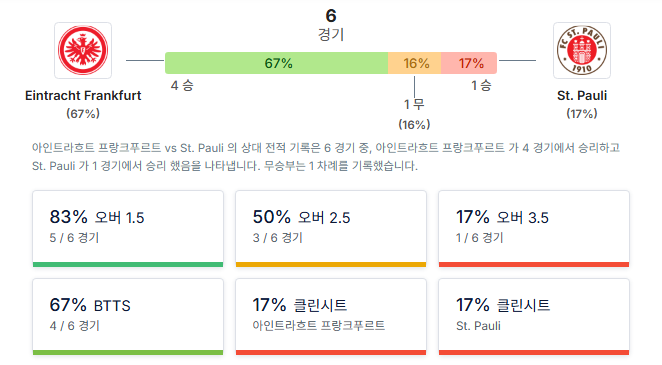Click the 1 무 (16%) draw label
This screenshot has height=365, width=662.
tap(414, 114)
